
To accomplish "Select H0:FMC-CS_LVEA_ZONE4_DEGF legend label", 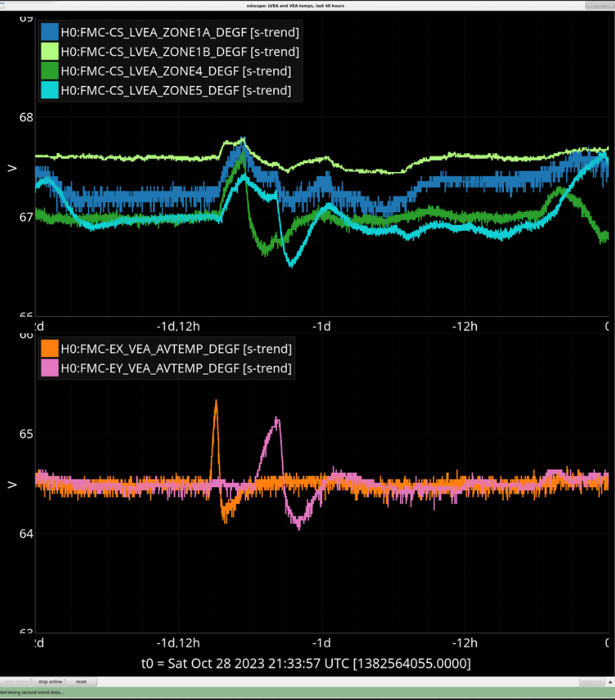I will [x=176, y=71].
